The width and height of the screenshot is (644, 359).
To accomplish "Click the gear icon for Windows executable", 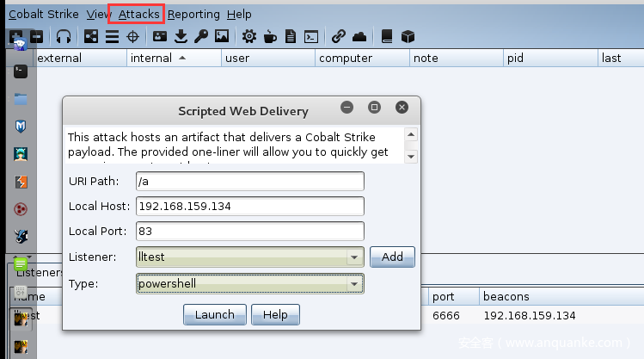I will (248, 37).
